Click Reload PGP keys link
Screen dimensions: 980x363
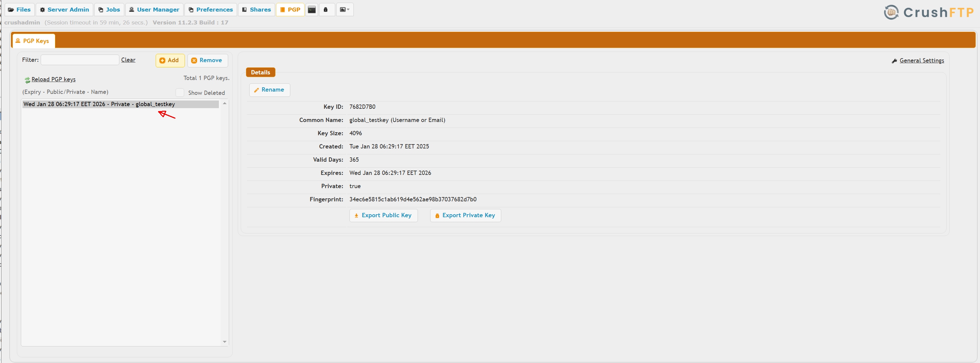coord(53,79)
